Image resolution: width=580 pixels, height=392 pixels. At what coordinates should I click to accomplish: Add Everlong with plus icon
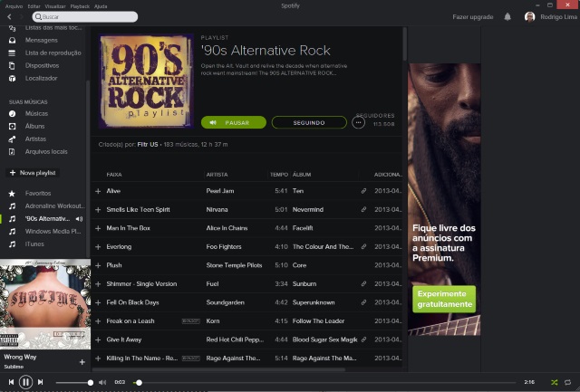98,247
